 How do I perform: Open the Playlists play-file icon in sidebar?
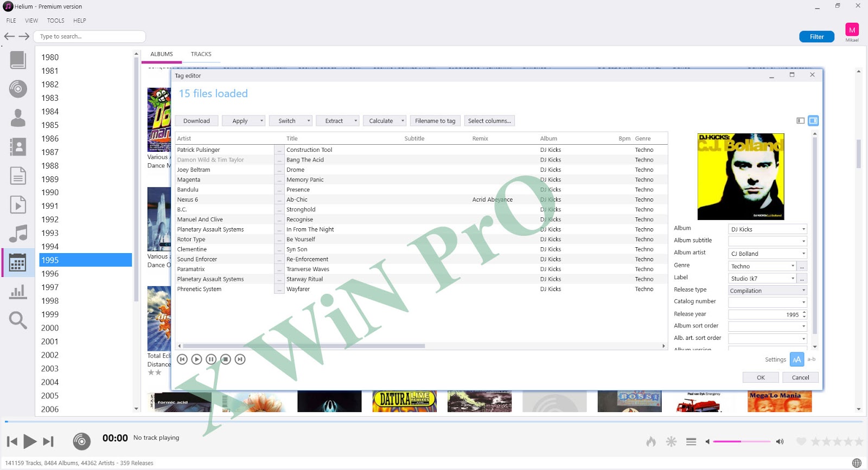point(18,205)
